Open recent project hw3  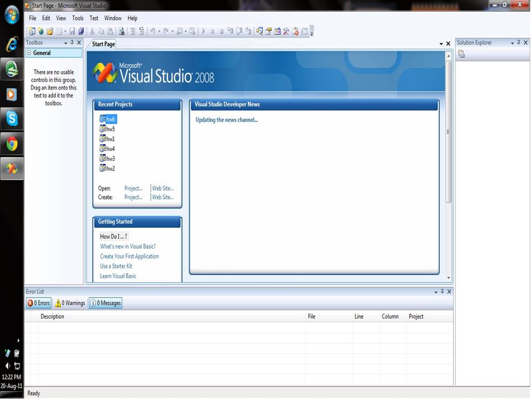(107, 158)
